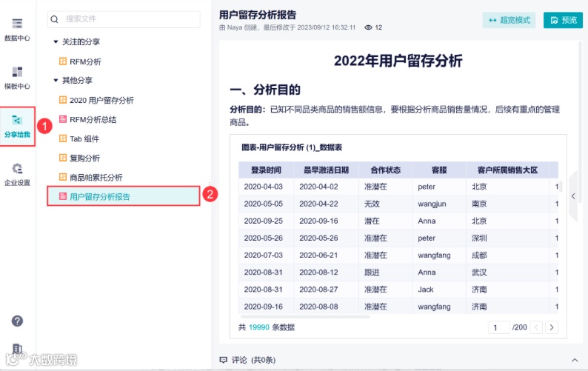The width and height of the screenshot is (588, 371).
Task: Open the Tab 组件 file
Action: tap(84, 138)
